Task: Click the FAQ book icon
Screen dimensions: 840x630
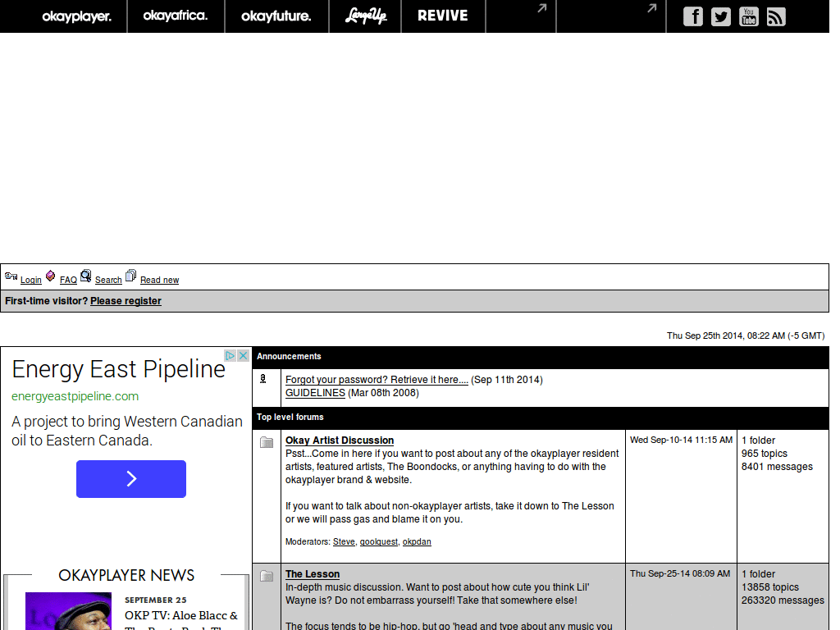Action: point(50,276)
